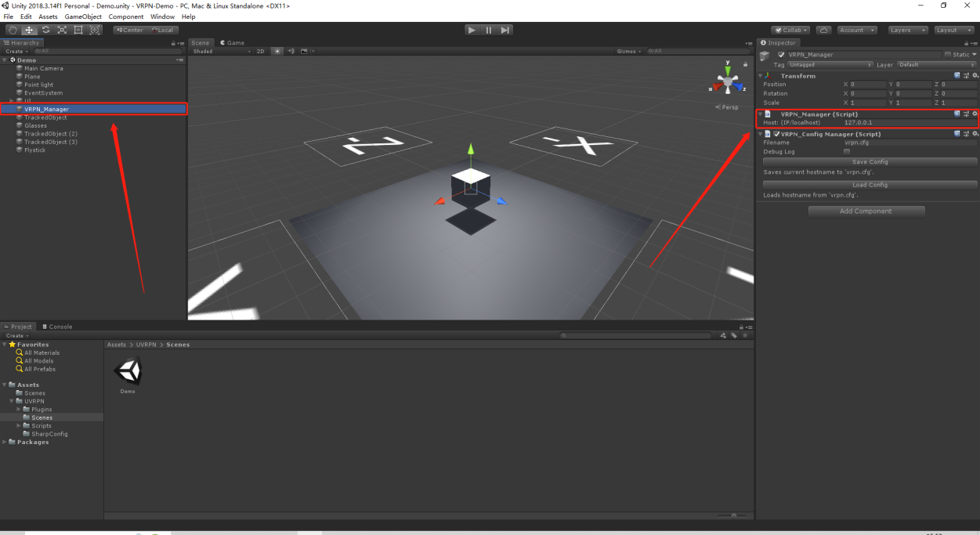This screenshot has width=980, height=535.
Task: Click the Pause button
Action: tap(489, 30)
